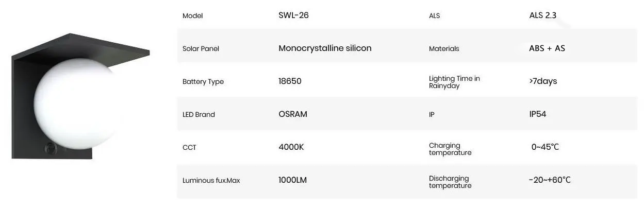Click the Lighting Time in Rainyday label
The image size is (644, 210).
point(454,82)
